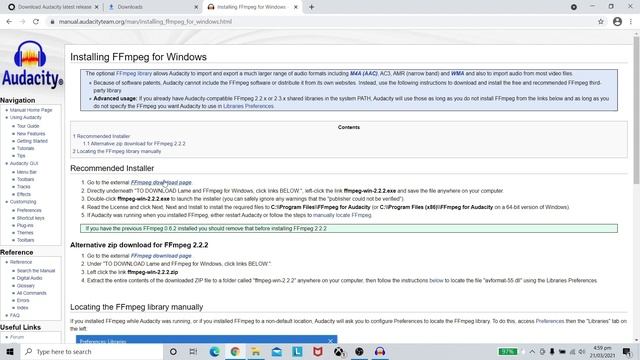
Task: Close the Download Audacity latest release tab
Action: 96,7
